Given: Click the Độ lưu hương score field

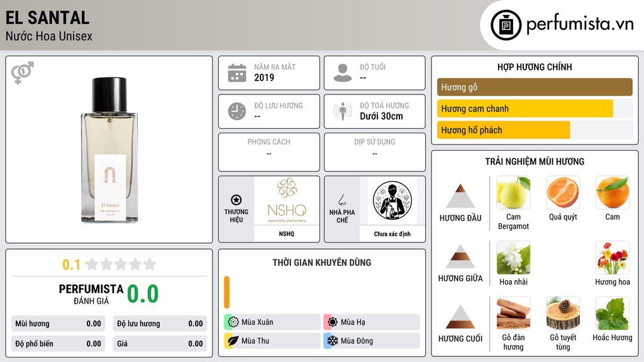Looking at the screenshot, I should pos(160,324).
